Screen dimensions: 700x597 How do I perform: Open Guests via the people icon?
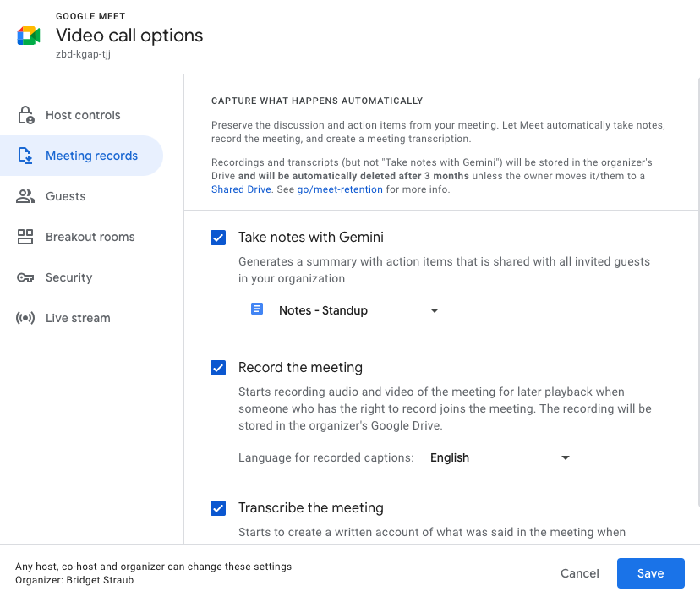pyautogui.click(x=26, y=196)
